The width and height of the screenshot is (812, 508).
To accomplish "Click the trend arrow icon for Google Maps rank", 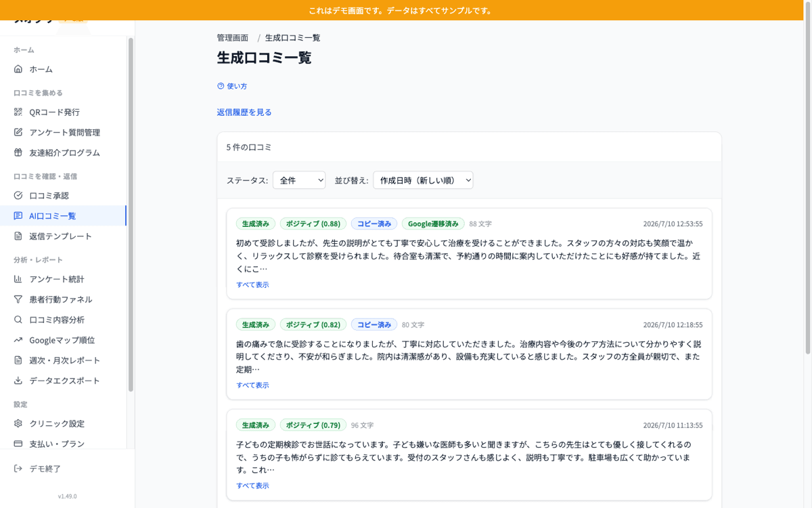I will (x=18, y=339).
